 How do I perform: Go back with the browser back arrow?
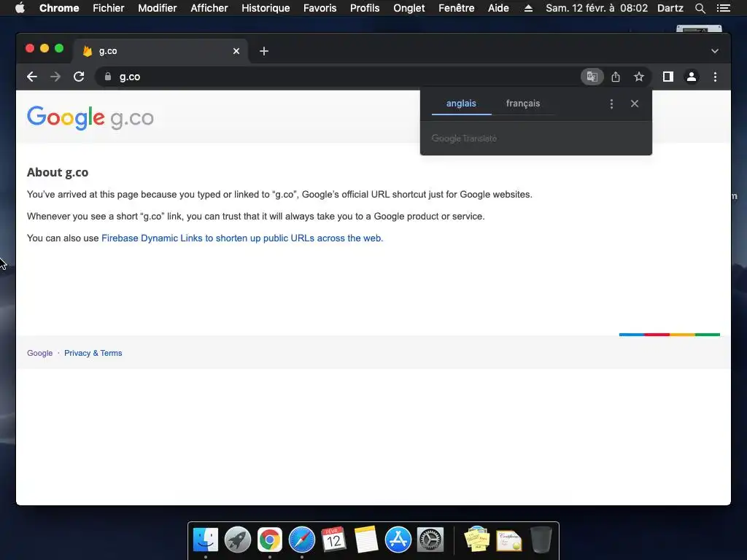[x=32, y=77]
